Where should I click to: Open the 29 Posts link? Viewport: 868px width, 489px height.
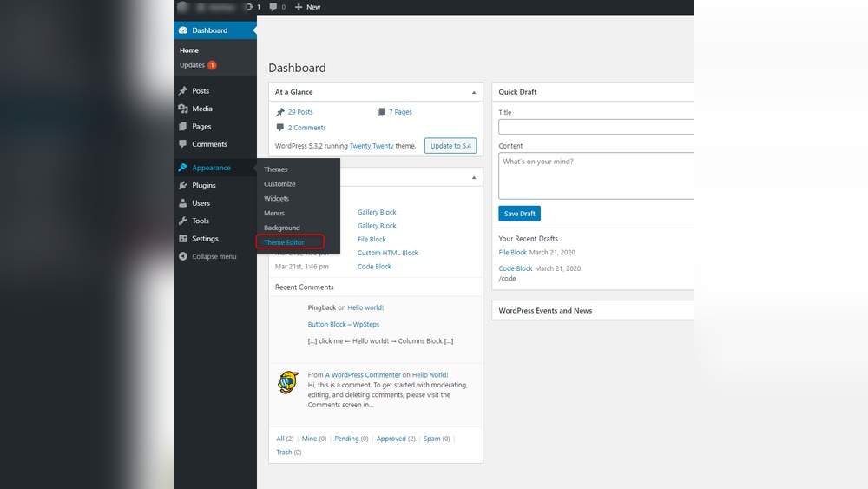pos(300,112)
